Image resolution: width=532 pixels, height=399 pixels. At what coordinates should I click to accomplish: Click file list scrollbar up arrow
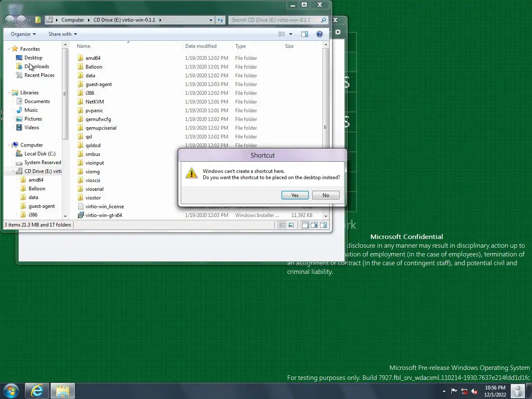(x=325, y=45)
